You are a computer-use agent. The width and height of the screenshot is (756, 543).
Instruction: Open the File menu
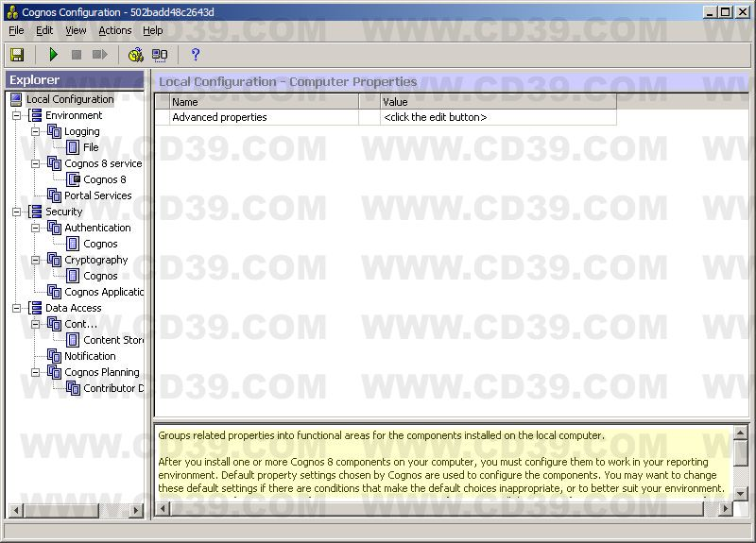[x=16, y=30]
